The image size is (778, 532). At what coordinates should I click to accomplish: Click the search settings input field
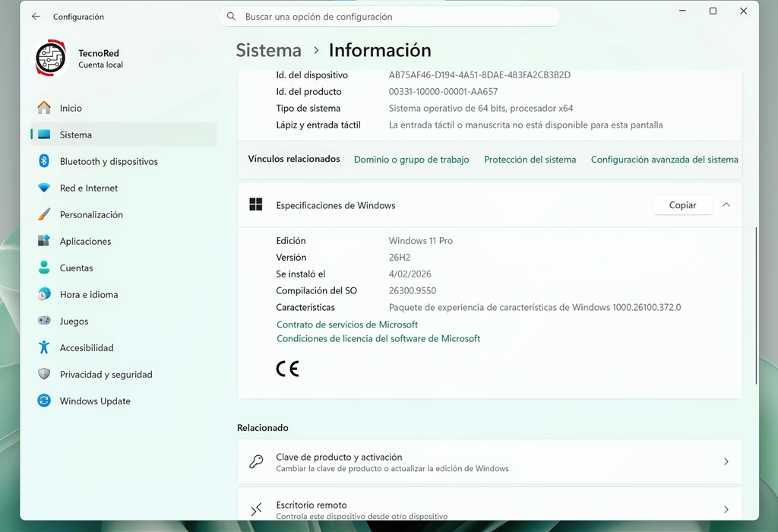click(x=390, y=17)
